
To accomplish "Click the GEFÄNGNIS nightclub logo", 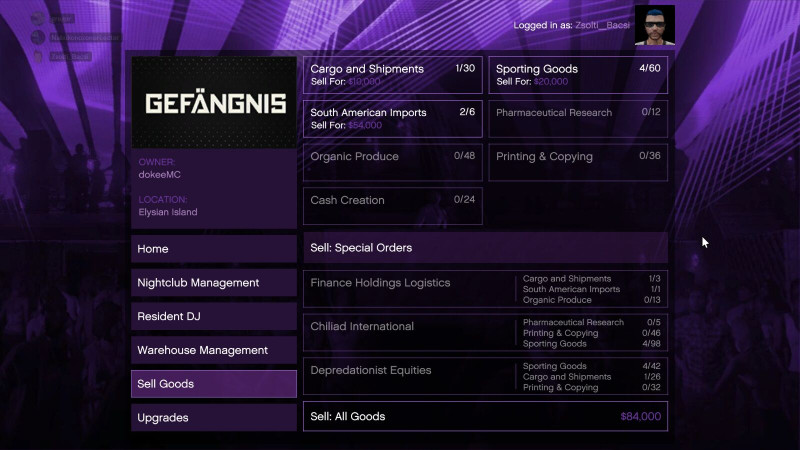I will tap(214, 103).
